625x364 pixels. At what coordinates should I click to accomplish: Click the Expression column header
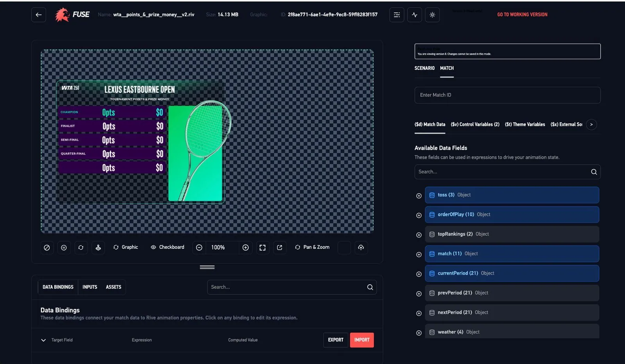click(142, 340)
